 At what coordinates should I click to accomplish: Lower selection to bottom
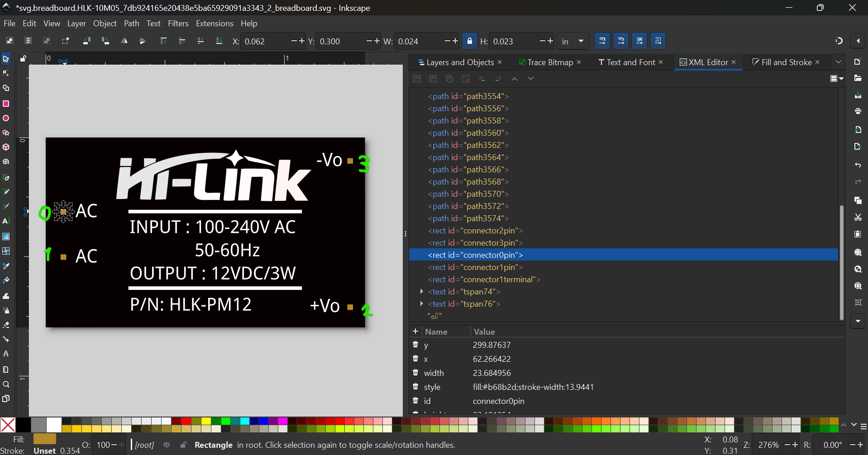(x=219, y=41)
